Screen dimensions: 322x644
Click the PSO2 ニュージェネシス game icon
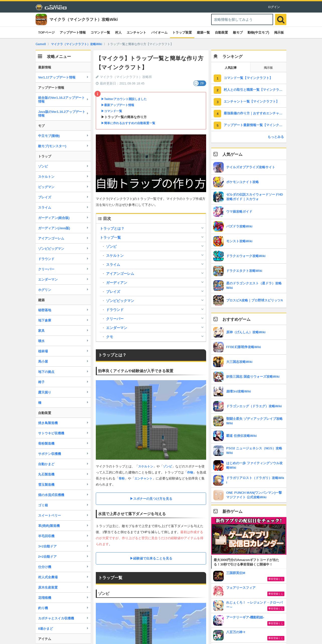point(218,451)
